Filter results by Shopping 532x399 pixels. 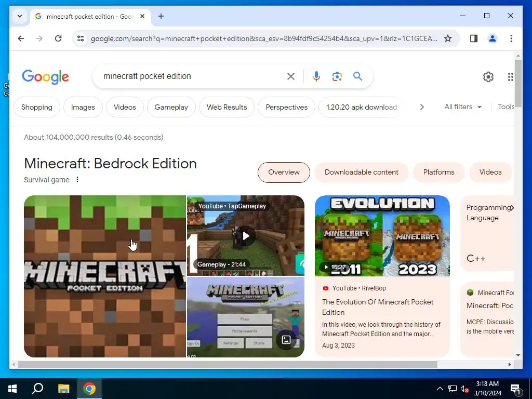pyautogui.click(x=37, y=107)
